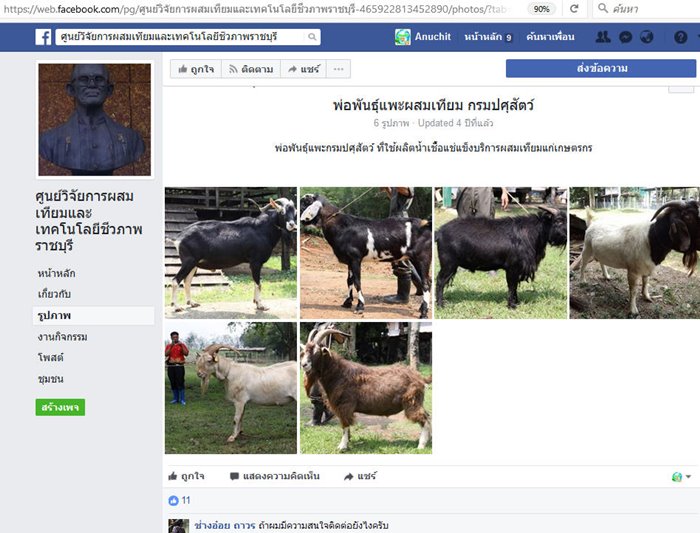Screen dimensions: 700x533
Task: Click the search magnifier in Facebook bar
Action: point(312,37)
